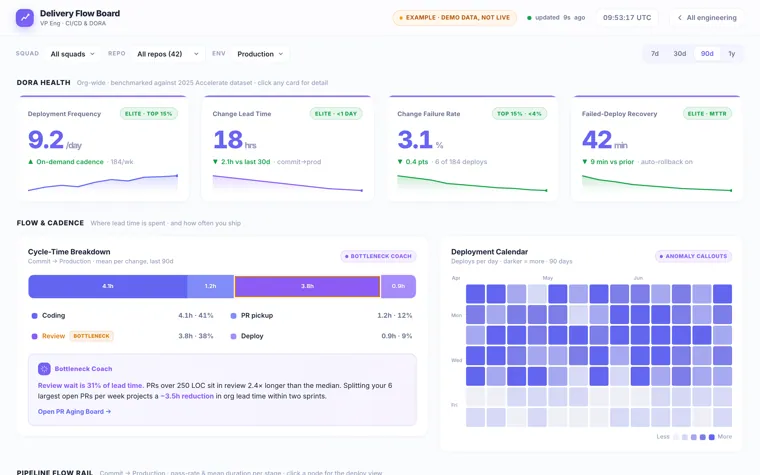Select the 7d time range
The height and width of the screenshot is (475, 760).
655,54
